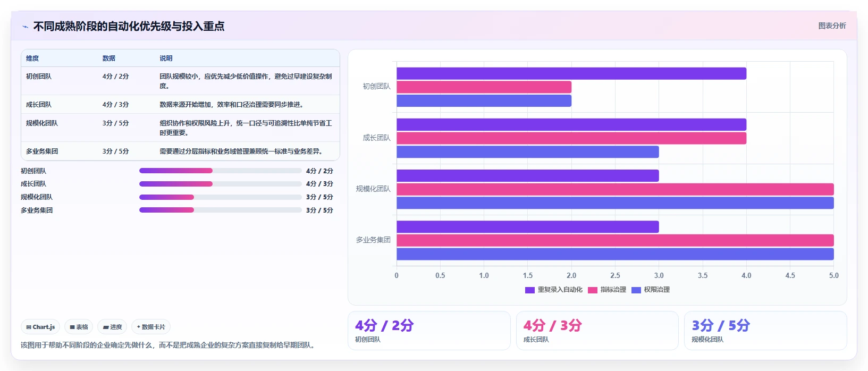
Task: Click the pink bar for 规模化团队
Action: [615, 189]
